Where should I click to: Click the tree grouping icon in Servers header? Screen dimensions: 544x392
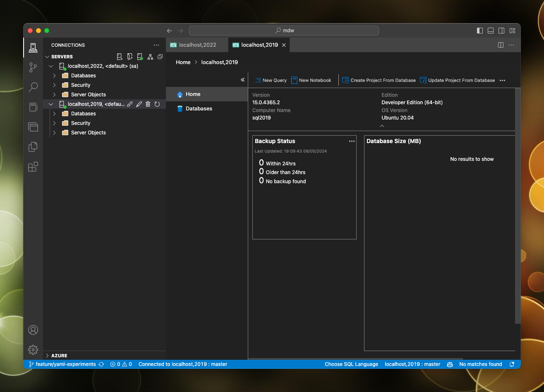(x=150, y=57)
